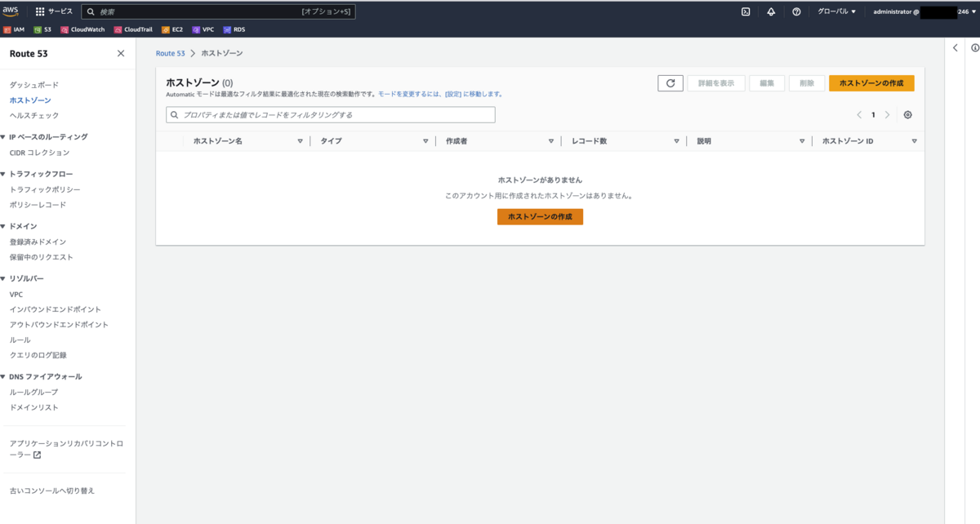The height and width of the screenshot is (524, 980).
Task: Open 登録済みドメイン in the sidebar
Action: [38, 242]
